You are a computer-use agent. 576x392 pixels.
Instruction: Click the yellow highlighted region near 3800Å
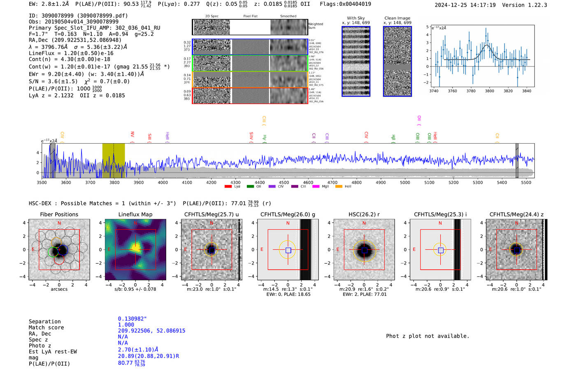114,161
